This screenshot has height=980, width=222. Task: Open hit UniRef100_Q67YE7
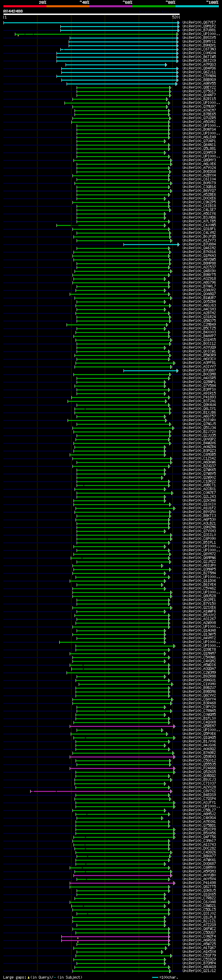click(x=199, y=23)
